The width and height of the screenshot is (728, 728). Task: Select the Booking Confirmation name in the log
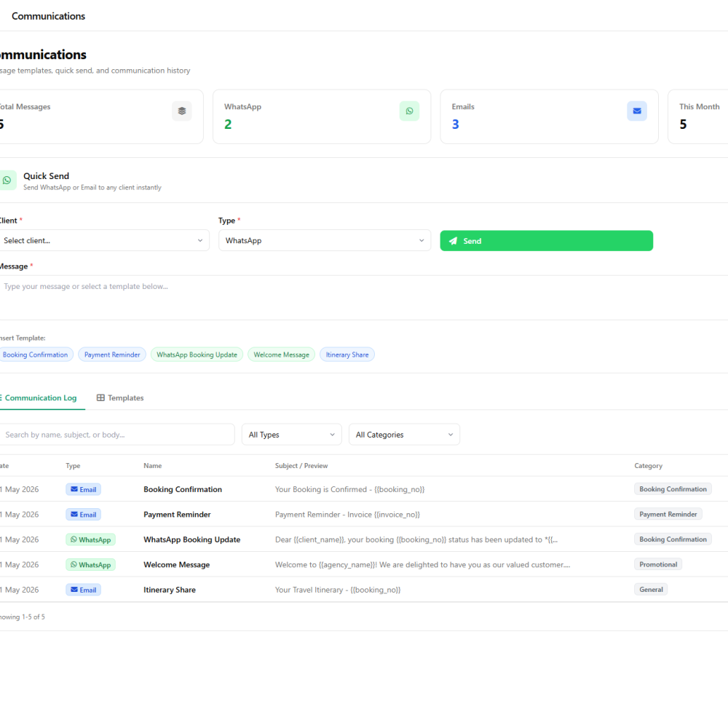click(183, 489)
